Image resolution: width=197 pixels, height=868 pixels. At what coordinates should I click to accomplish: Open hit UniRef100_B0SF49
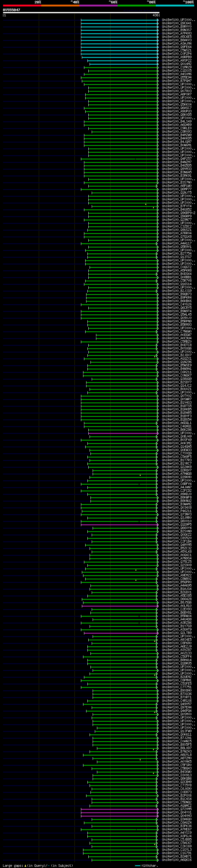coord(176,440)
